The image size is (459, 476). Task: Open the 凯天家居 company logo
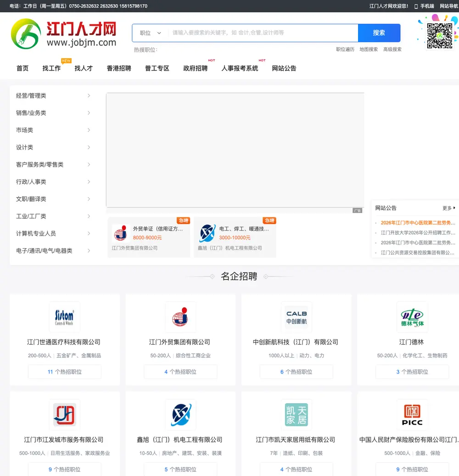[297, 415]
